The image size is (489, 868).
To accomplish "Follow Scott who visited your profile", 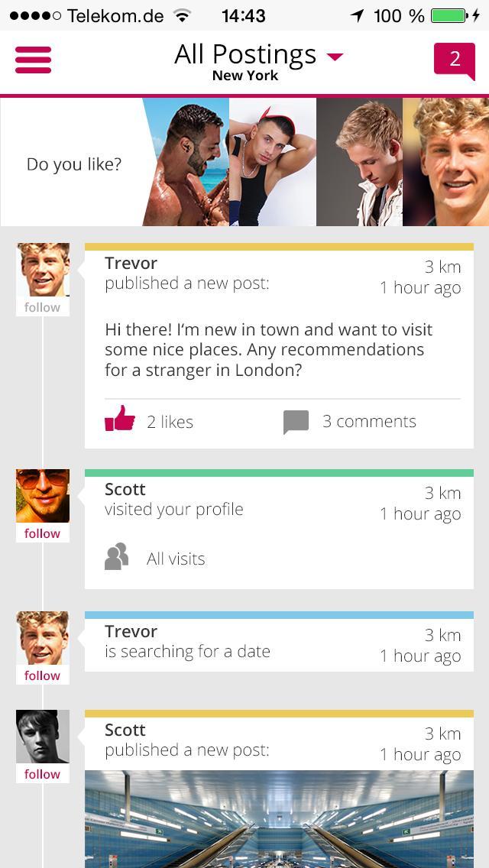I will 42,533.
